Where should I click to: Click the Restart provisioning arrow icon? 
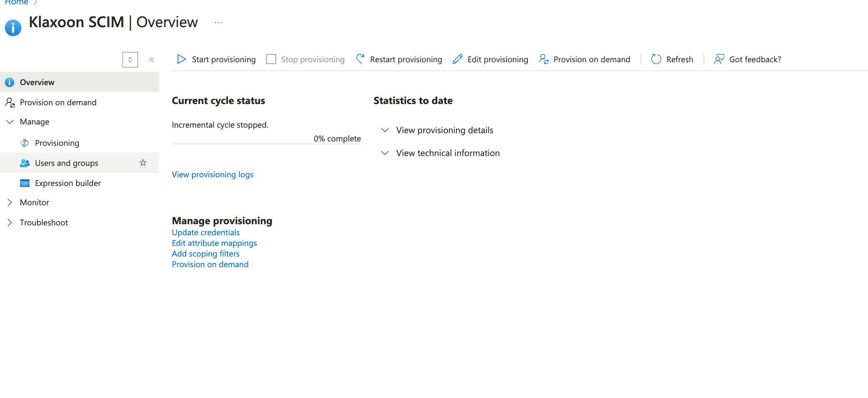point(360,59)
